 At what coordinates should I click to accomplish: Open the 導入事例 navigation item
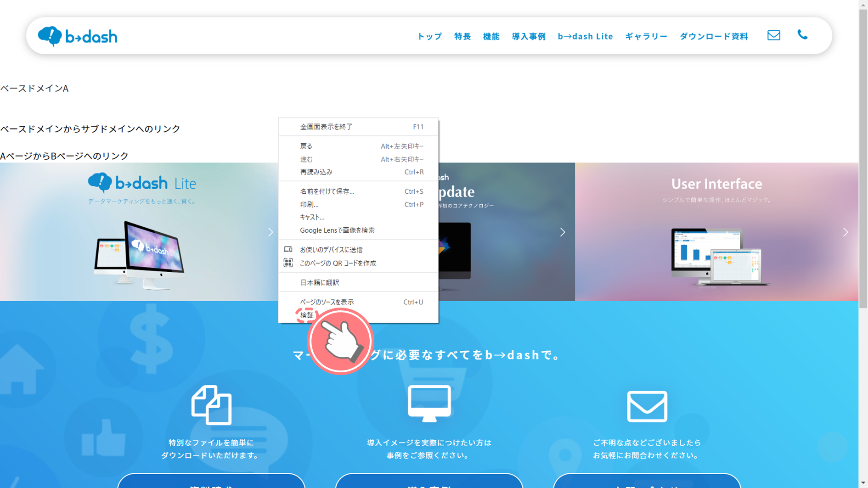pos(529,36)
